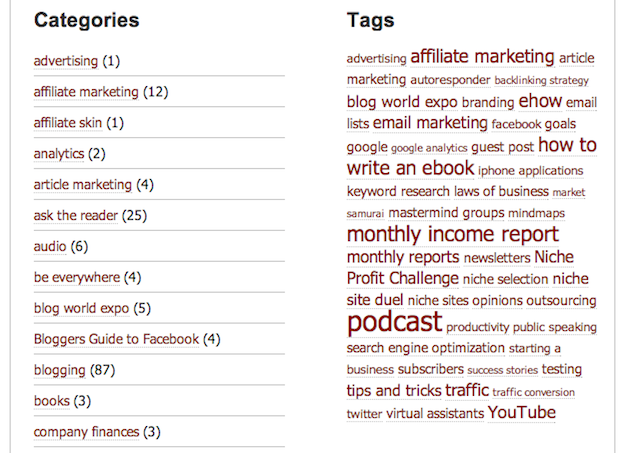This screenshot has height=453, width=625.
Task: Select the books category link
Action: (x=51, y=401)
